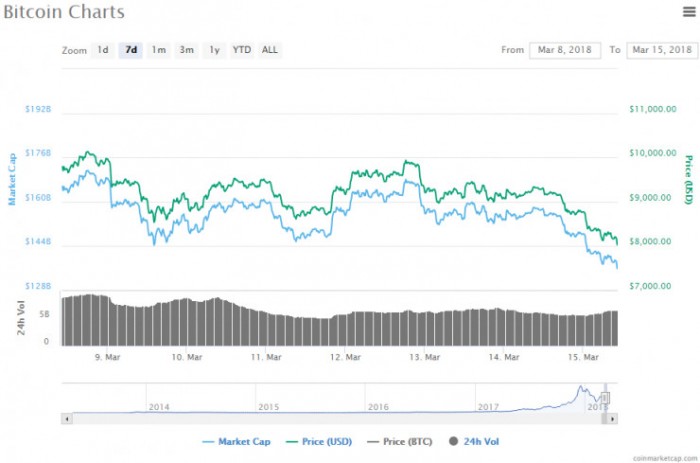
Task: Click the 2014 navigator label
Action: 159,407
